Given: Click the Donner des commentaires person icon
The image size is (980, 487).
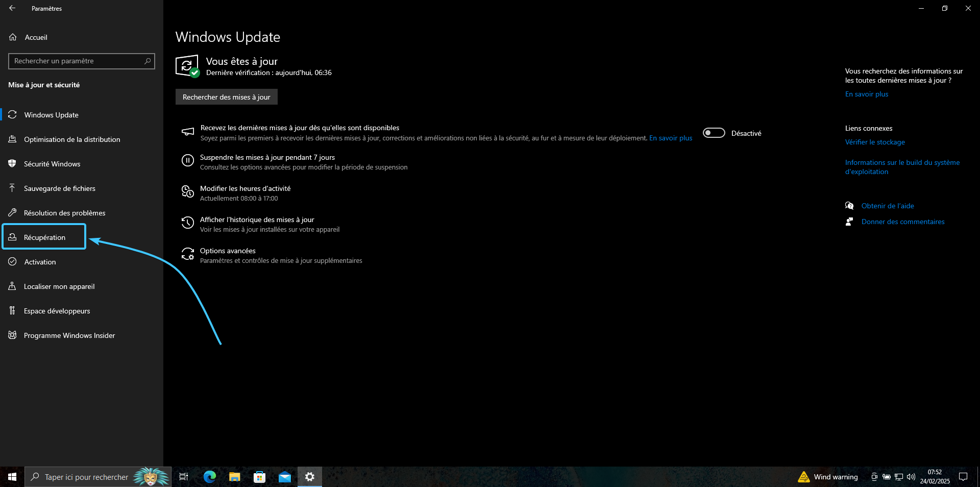Looking at the screenshot, I should click(x=849, y=222).
